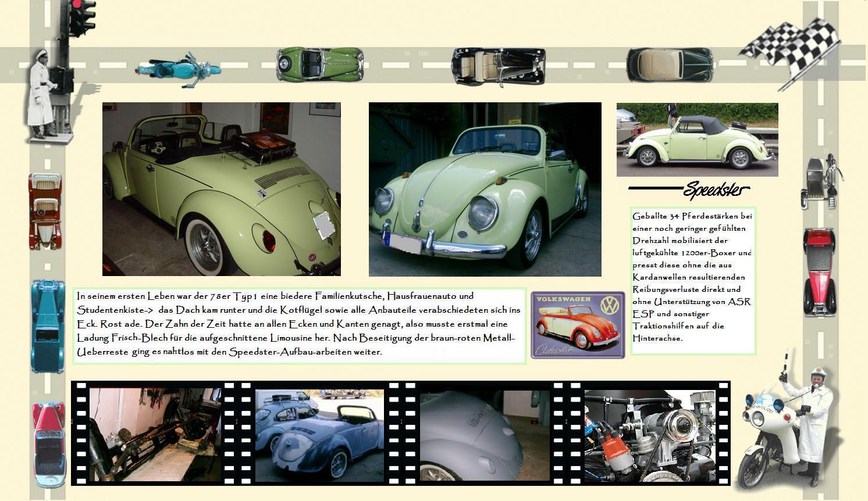The height and width of the screenshot is (501, 868).
Task: Click the Speedster heading
Action: pyautogui.click(x=716, y=189)
